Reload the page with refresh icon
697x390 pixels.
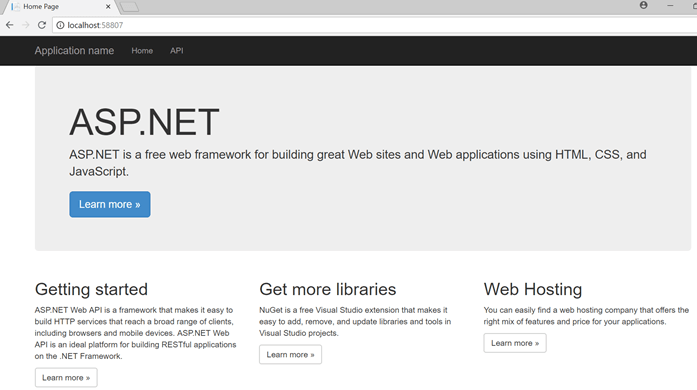coord(42,25)
